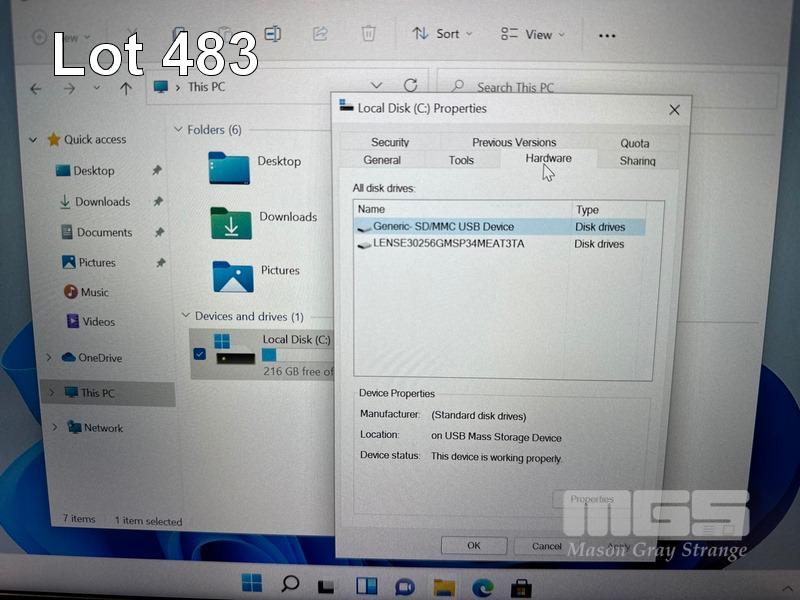The image size is (800, 600).
Task: Click the Cancel button
Action: 546,546
